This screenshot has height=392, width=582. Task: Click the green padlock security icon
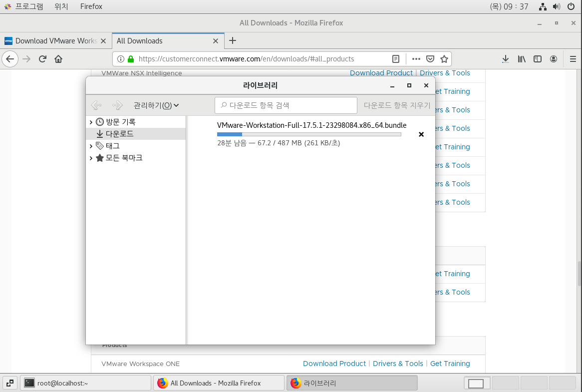pyautogui.click(x=131, y=59)
